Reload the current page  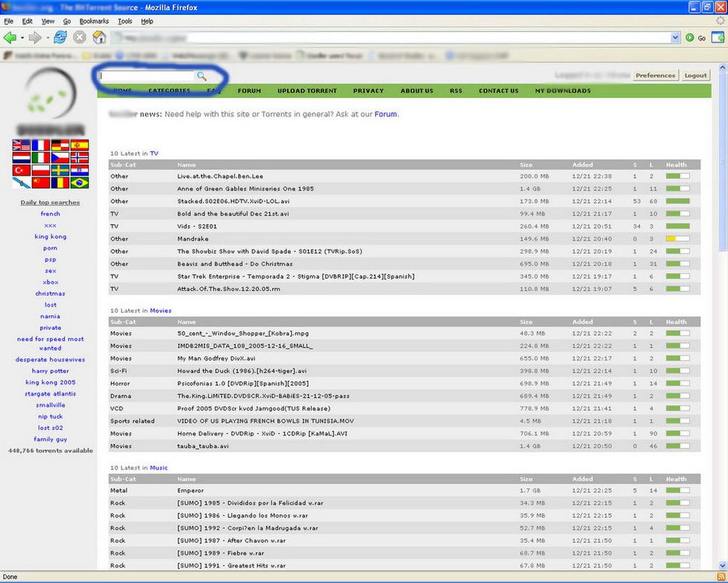tap(61, 37)
